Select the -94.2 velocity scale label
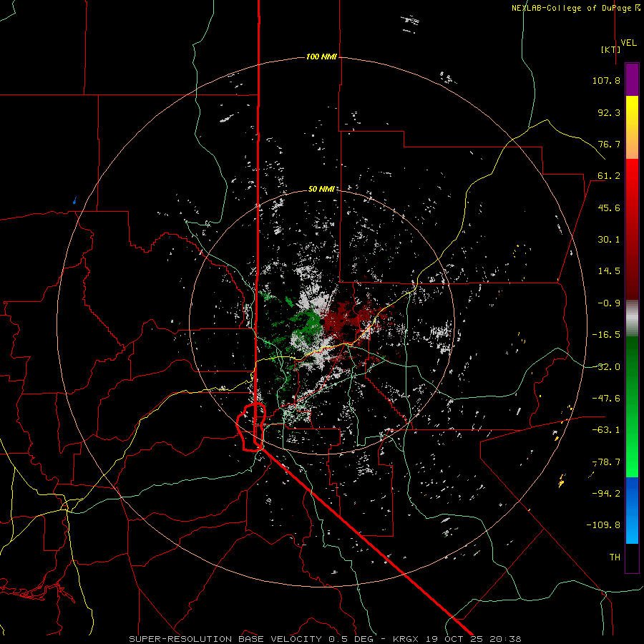Viewport: 644px width, 644px height. (606, 494)
